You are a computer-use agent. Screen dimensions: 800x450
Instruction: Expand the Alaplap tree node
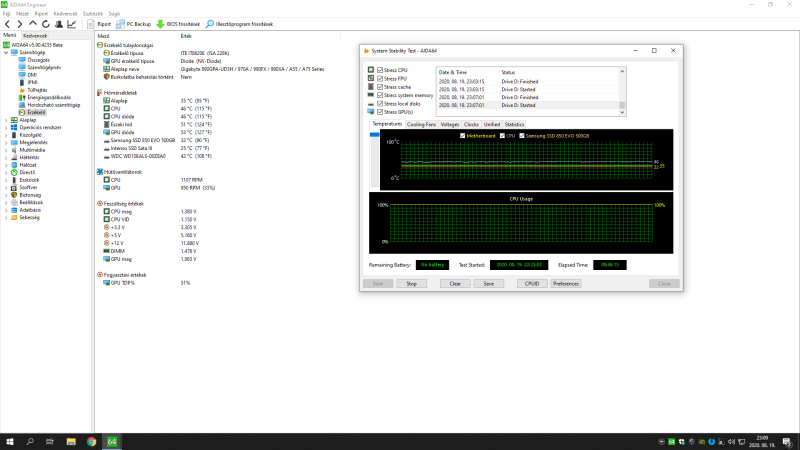point(6,120)
